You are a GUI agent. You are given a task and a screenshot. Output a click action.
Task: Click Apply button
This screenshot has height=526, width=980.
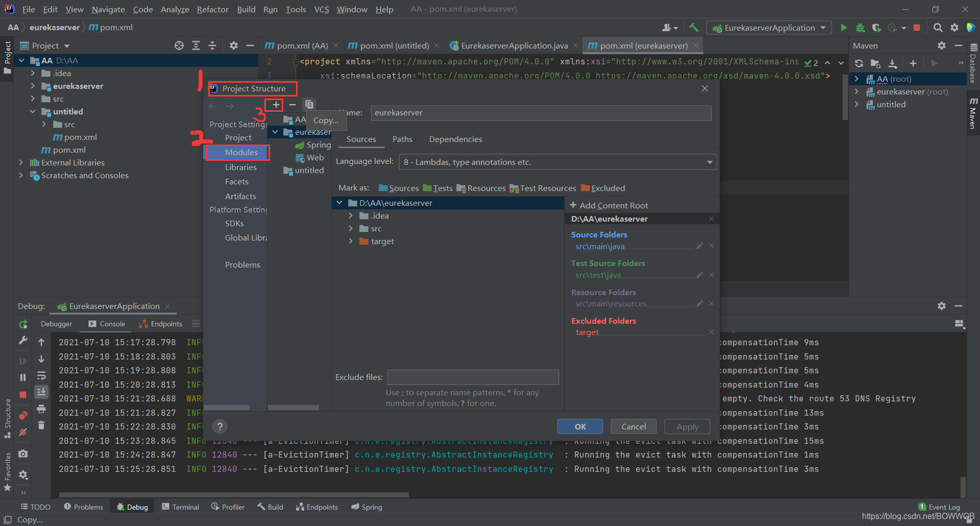click(x=687, y=426)
